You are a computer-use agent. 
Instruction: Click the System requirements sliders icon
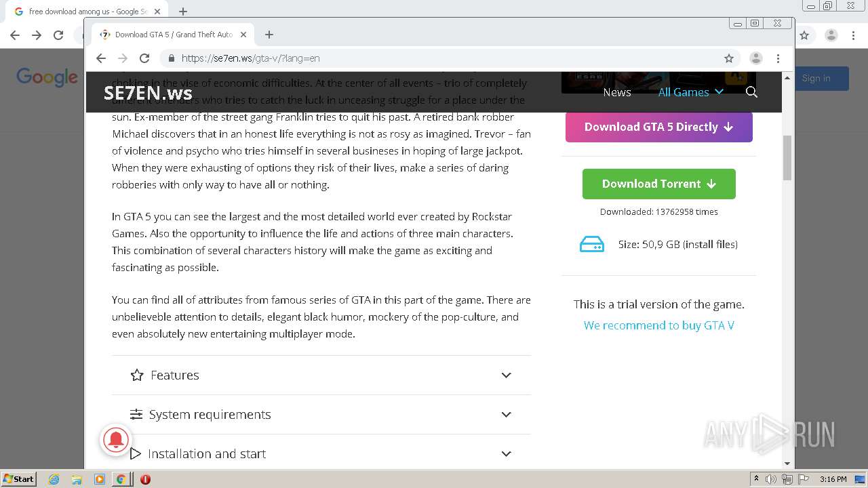136,414
